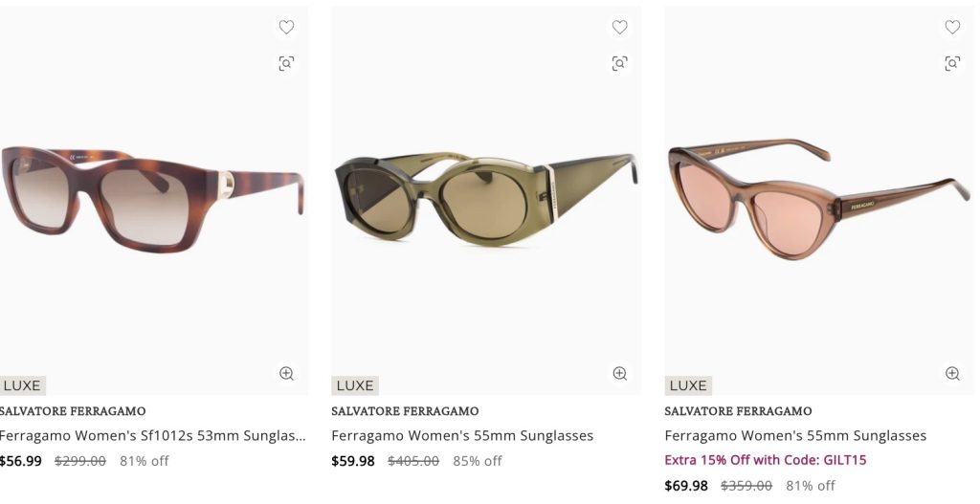The height and width of the screenshot is (504, 980).
Task: Zoom in on the tortoise sunglasses image
Action: pos(286,373)
